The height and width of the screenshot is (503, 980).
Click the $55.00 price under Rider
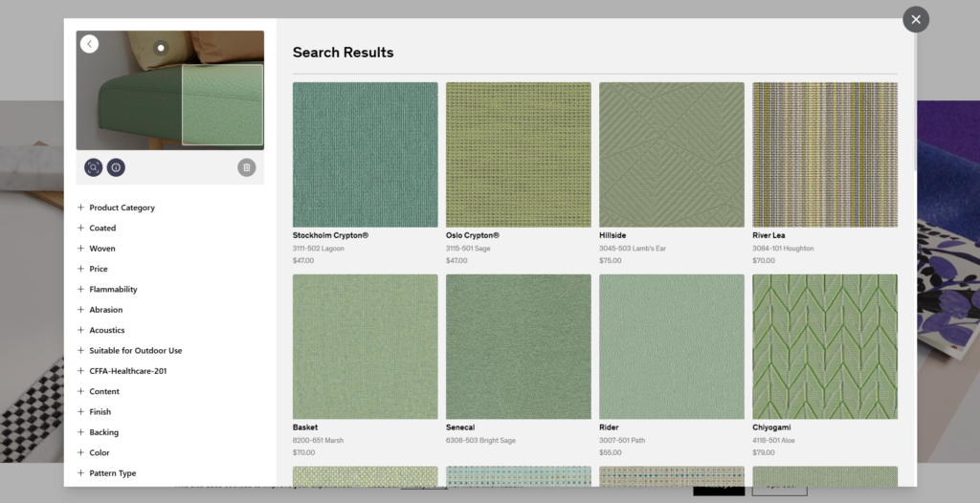[611, 452]
